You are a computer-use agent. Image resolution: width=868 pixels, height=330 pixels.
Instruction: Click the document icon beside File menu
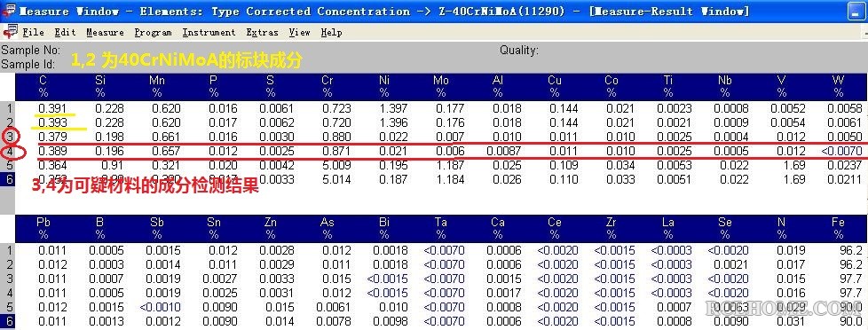10,32
